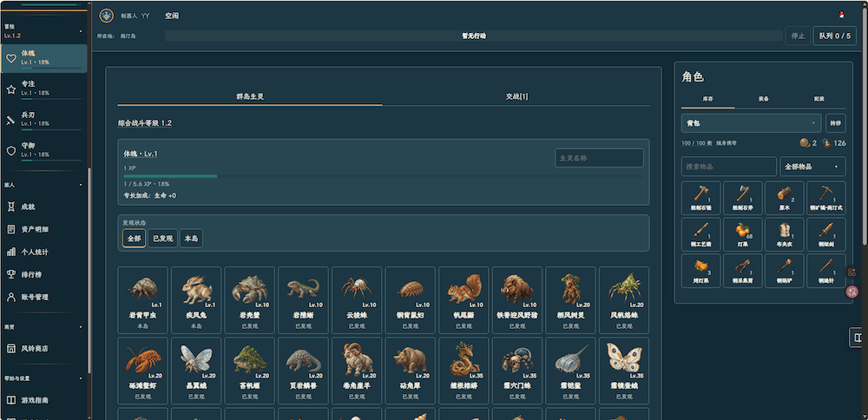Open 账号管理 account management in the sidebar
This screenshot has height=420, width=868.
(43, 297)
